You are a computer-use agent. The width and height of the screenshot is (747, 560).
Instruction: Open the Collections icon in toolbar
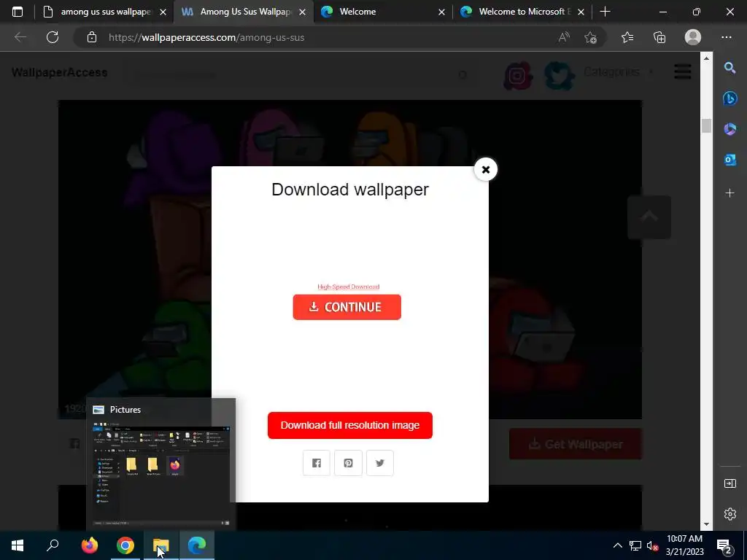[x=659, y=37]
